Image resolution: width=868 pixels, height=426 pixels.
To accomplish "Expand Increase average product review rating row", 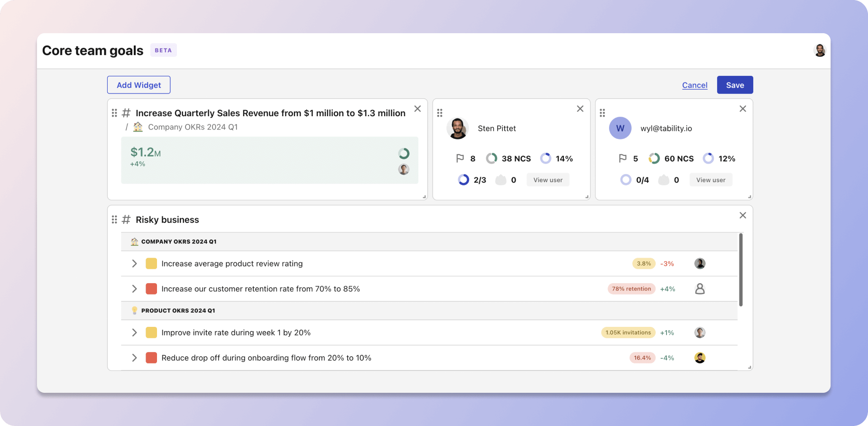I will (134, 263).
